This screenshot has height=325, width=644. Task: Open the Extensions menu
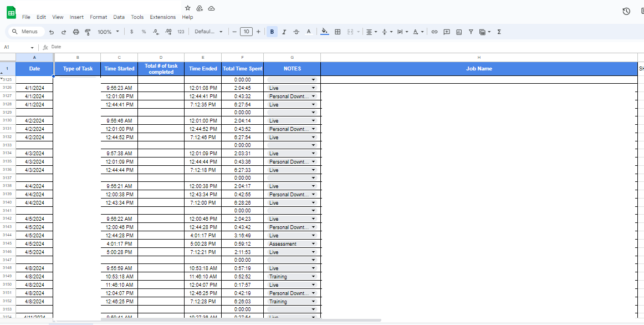162,17
